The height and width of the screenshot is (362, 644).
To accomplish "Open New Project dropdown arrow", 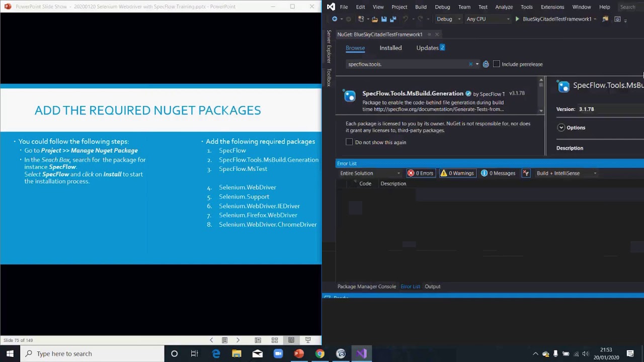I will (x=367, y=19).
